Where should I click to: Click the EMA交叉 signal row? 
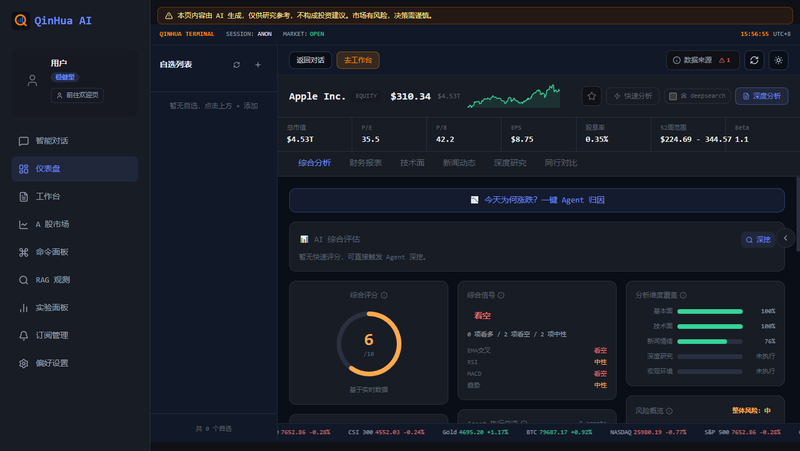(x=537, y=350)
